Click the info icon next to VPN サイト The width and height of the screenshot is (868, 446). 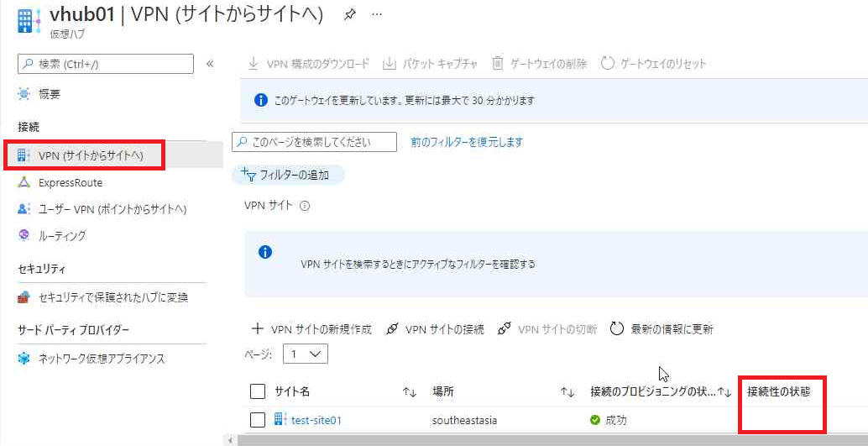click(x=304, y=206)
